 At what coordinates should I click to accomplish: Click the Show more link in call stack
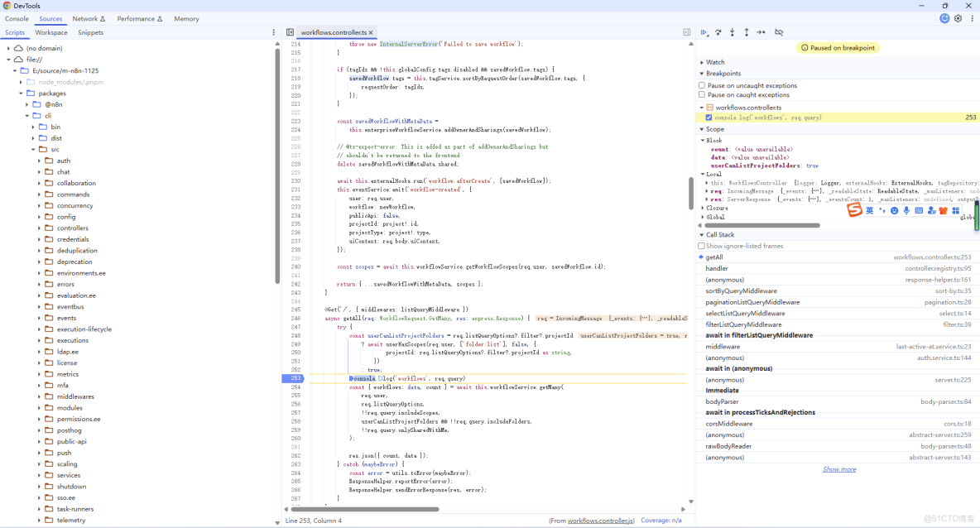838,469
